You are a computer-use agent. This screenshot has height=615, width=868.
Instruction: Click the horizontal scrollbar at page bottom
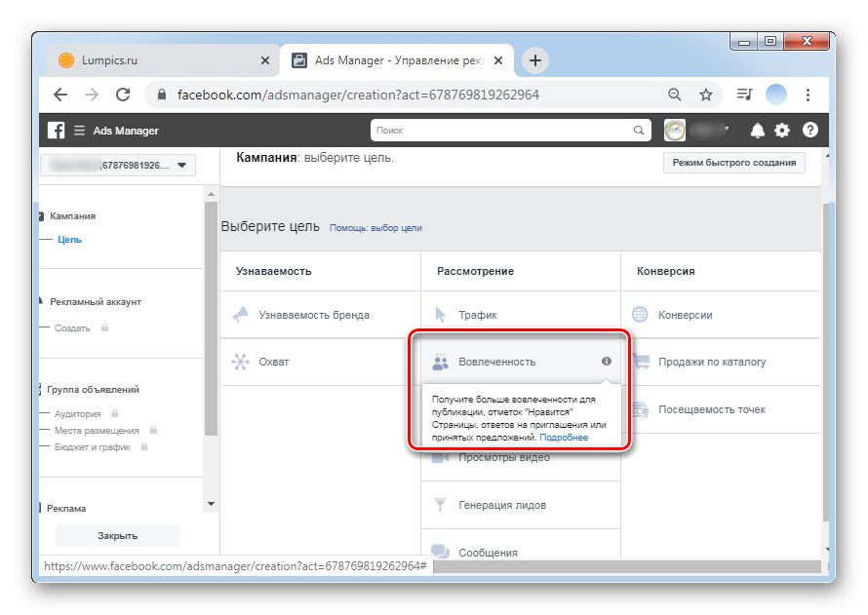(x=627, y=566)
